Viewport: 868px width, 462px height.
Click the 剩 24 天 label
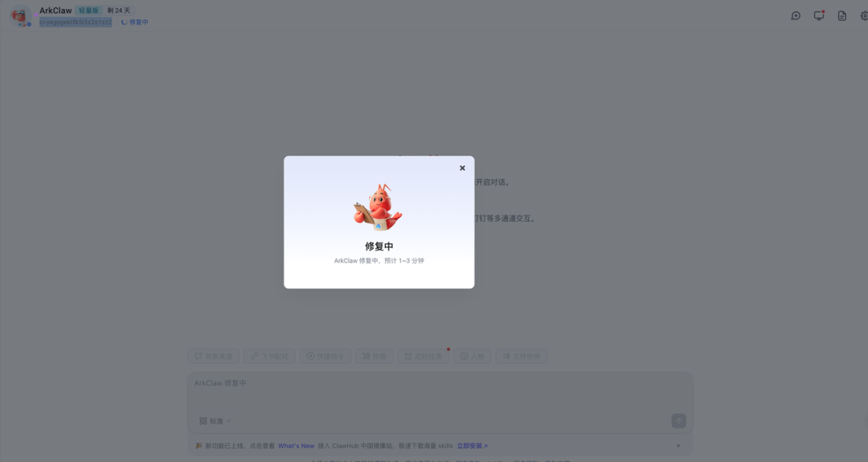click(119, 10)
